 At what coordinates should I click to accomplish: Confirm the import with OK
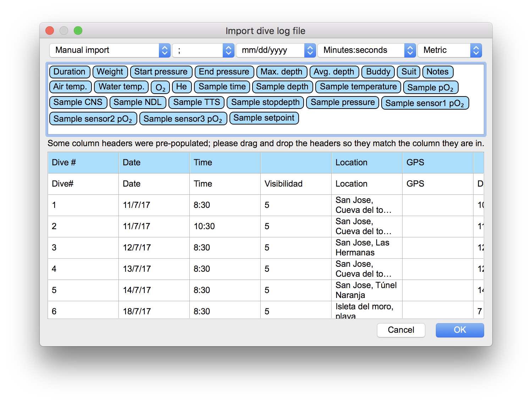459,330
